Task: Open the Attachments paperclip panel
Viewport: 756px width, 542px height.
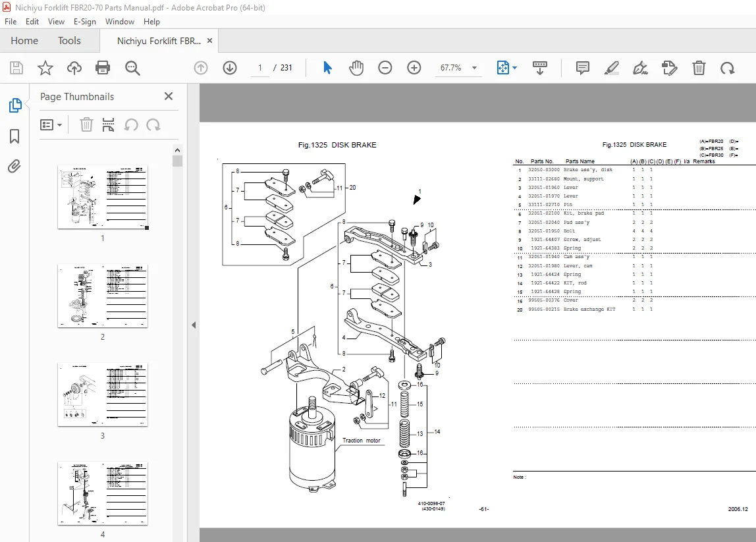Action: tap(14, 167)
